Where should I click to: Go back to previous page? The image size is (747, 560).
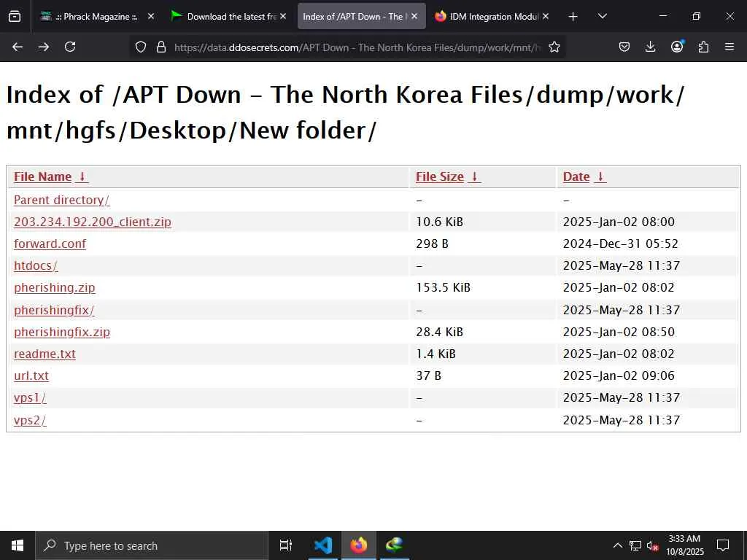tap(18, 47)
